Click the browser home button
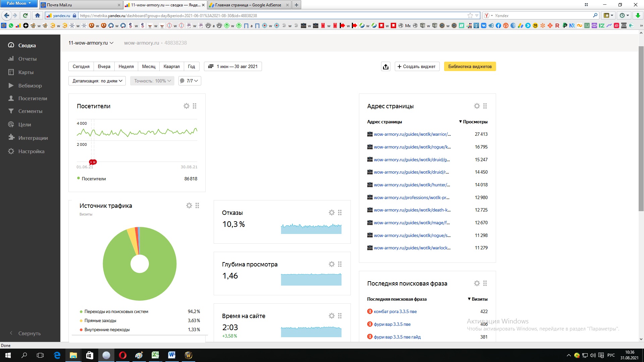644x362 pixels. (x=38, y=15)
